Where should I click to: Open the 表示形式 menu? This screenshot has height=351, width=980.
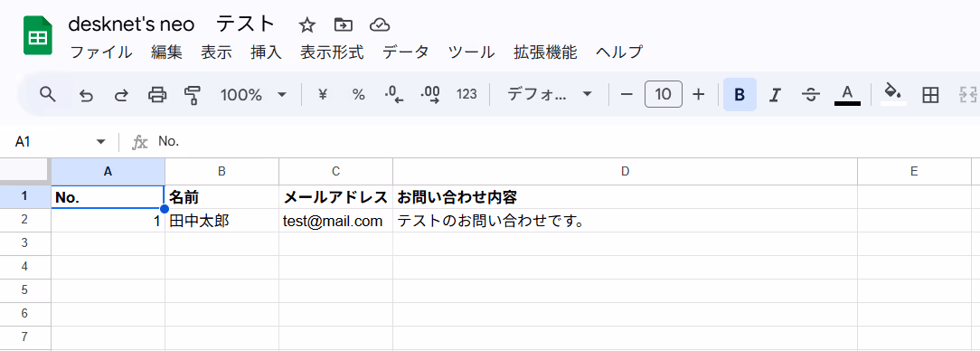(x=332, y=52)
